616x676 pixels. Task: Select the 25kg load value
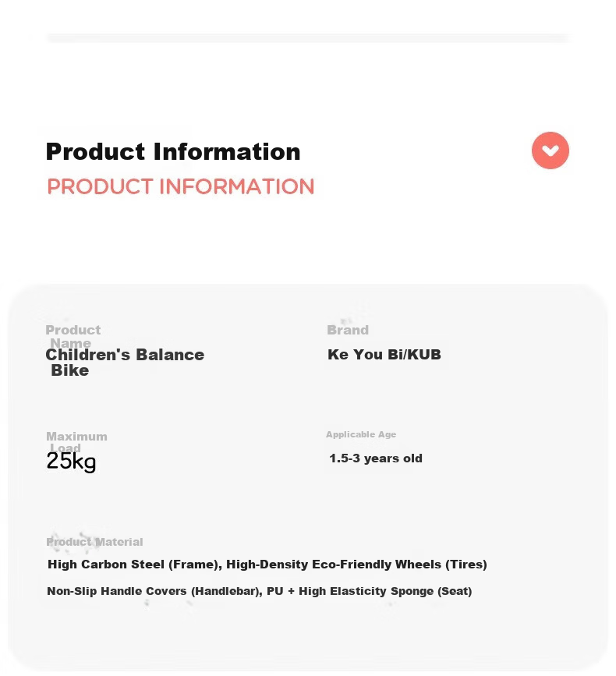click(71, 462)
